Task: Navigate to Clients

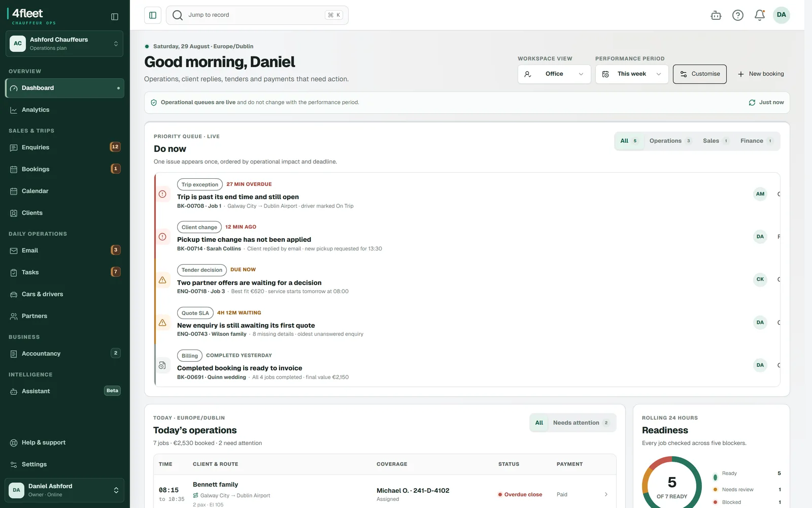Action: tap(64, 213)
